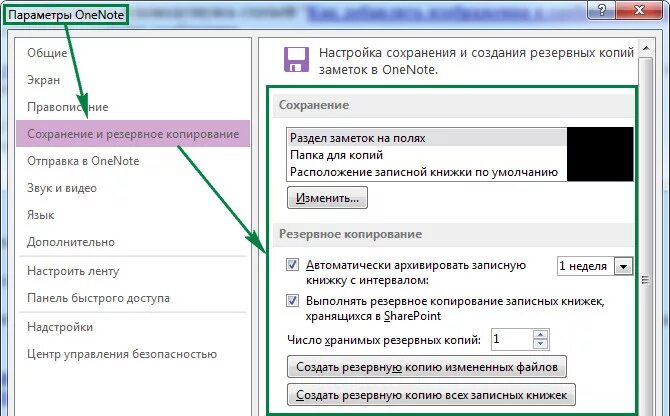Viewport: 670px width, 416px height.
Task: Toggle automatic notebook archiving checkbox
Action: (x=292, y=265)
